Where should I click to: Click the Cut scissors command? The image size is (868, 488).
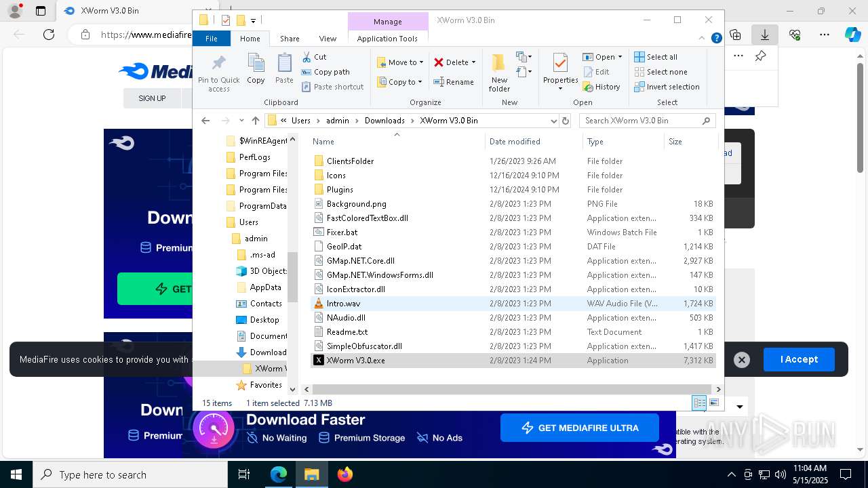[314, 57]
